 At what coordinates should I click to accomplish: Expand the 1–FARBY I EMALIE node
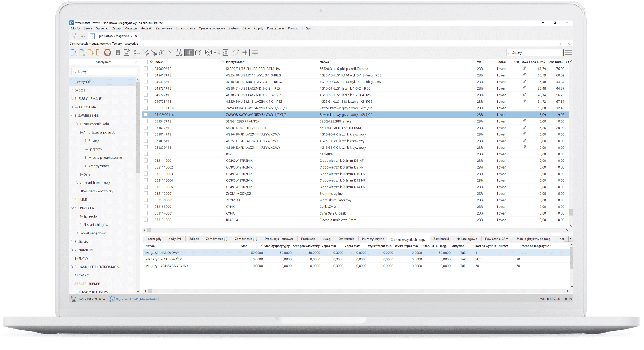pyautogui.click(x=72, y=98)
